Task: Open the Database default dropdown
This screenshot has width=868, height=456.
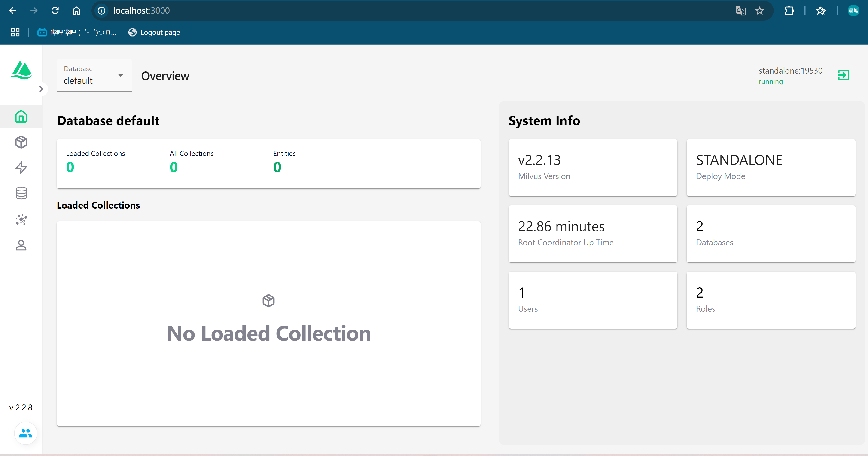Action: [94, 75]
